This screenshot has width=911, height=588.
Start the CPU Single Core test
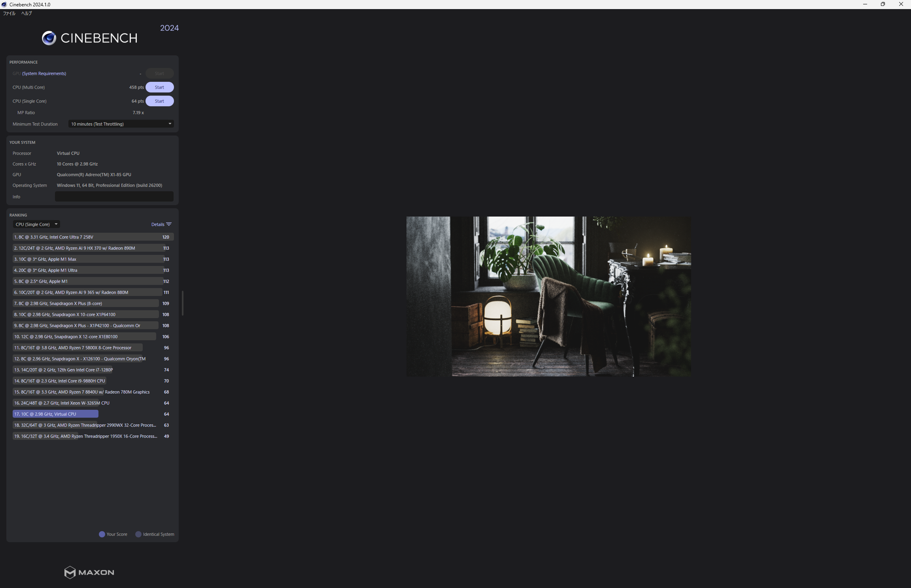(159, 101)
